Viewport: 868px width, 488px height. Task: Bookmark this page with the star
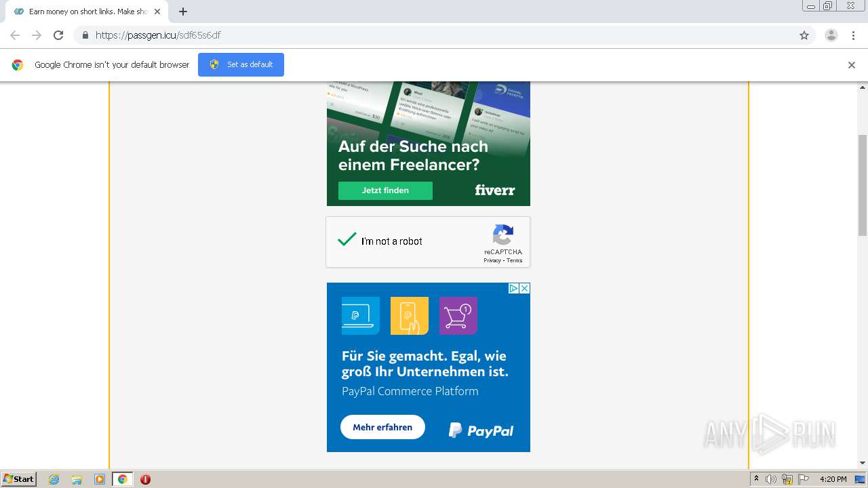tap(804, 35)
